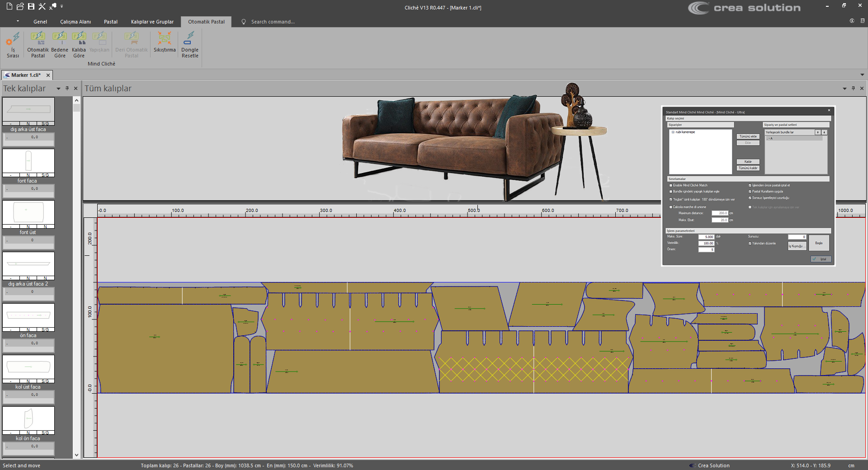Open the quick access toolbar customize dropdown
The height and width of the screenshot is (470, 868).
(62, 6)
